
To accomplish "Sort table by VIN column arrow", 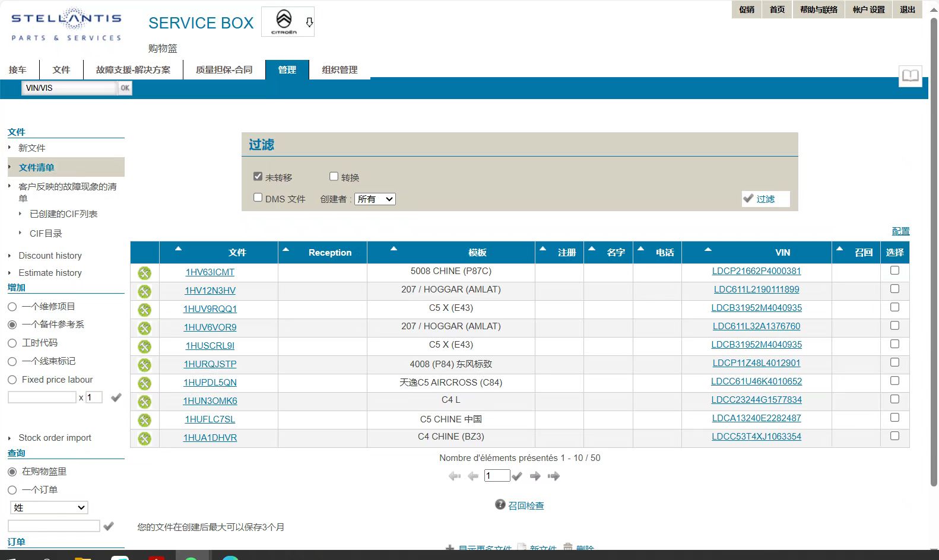I will (708, 250).
